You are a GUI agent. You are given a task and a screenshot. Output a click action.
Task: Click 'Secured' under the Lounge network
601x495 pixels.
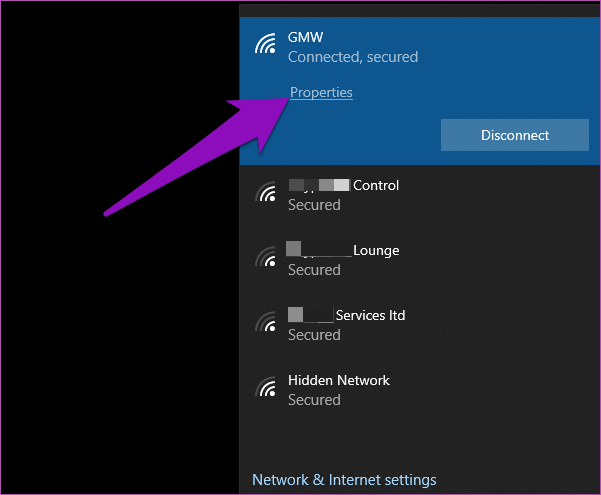coord(314,270)
